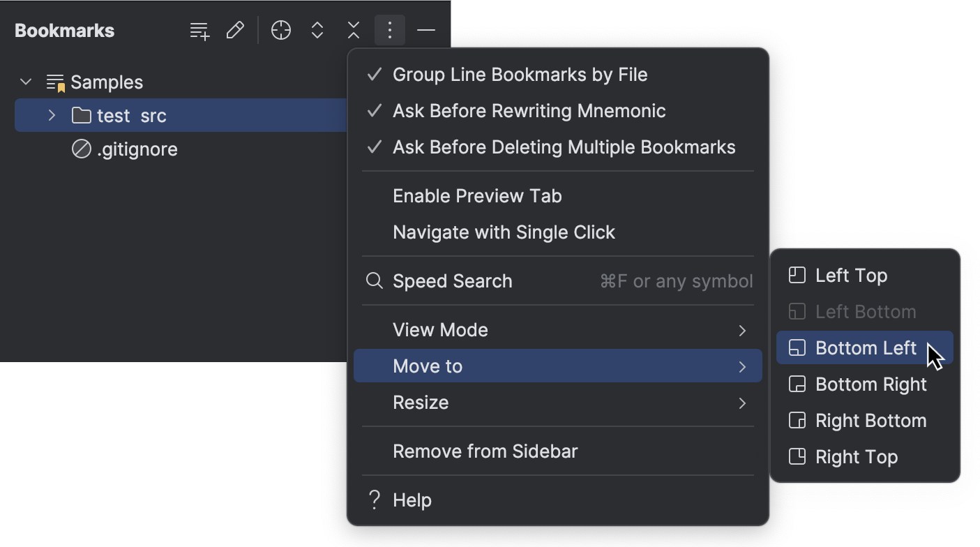Click the Add Bookmarks Group icon
This screenshot has height=547, width=980.
(199, 30)
